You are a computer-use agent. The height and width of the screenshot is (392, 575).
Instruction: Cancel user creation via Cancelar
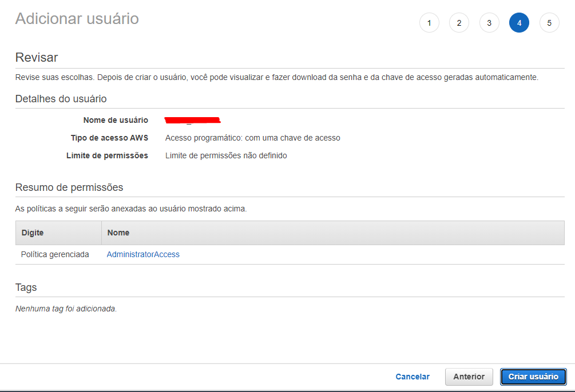point(413,377)
